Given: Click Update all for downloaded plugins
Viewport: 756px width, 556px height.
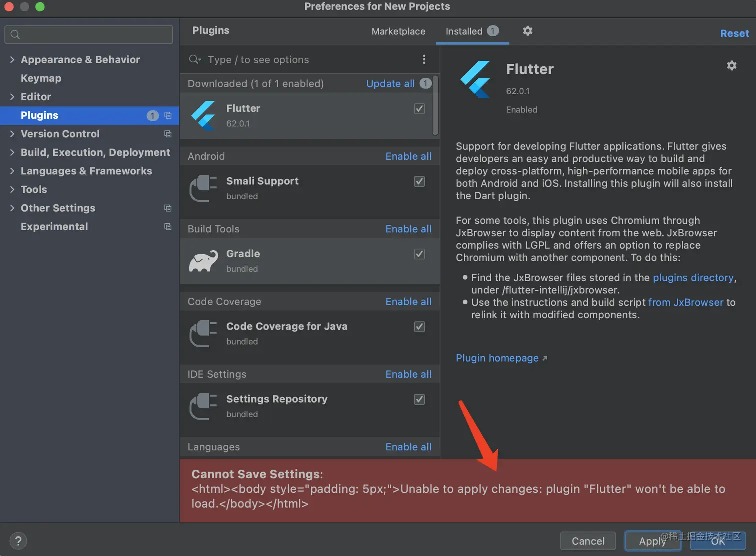Looking at the screenshot, I should coord(390,83).
